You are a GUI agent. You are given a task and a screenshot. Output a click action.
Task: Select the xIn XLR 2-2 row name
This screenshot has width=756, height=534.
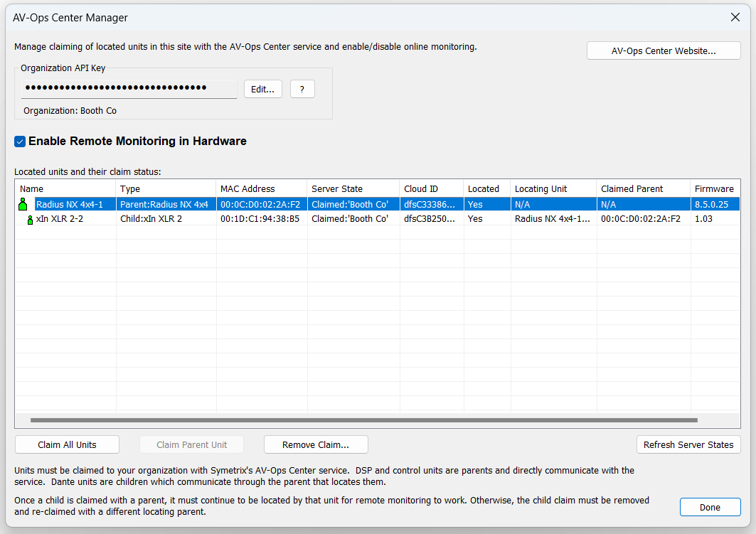point(60,219)
